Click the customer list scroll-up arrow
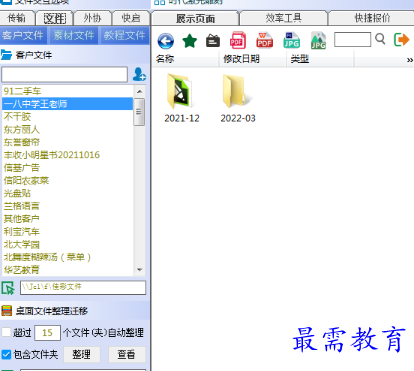The width and height of the screenshot is (414, 371). pyautogui.click(x=139, y=91)
